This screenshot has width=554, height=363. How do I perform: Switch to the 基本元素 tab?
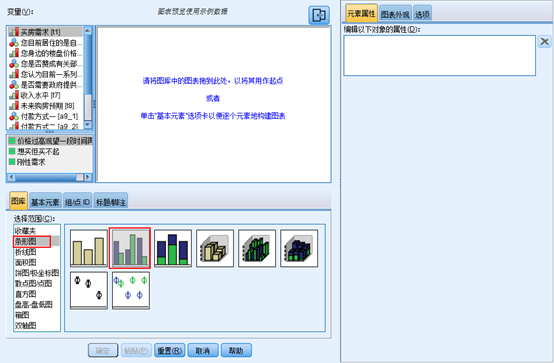[x=45, y=202]
